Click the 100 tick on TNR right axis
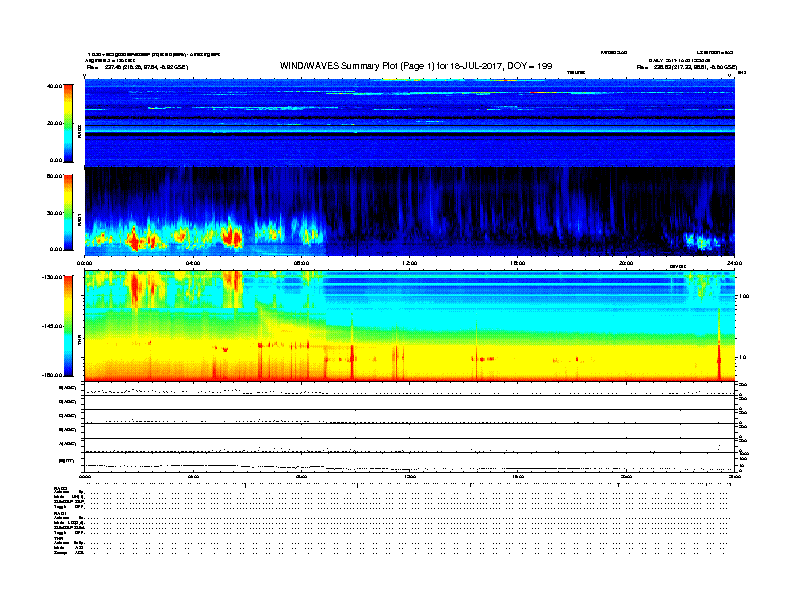 point(744,296)
